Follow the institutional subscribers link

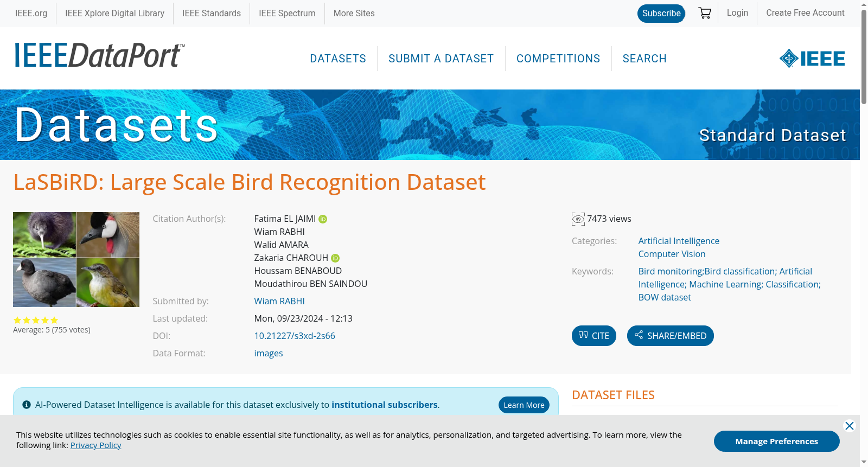[385, 405]
